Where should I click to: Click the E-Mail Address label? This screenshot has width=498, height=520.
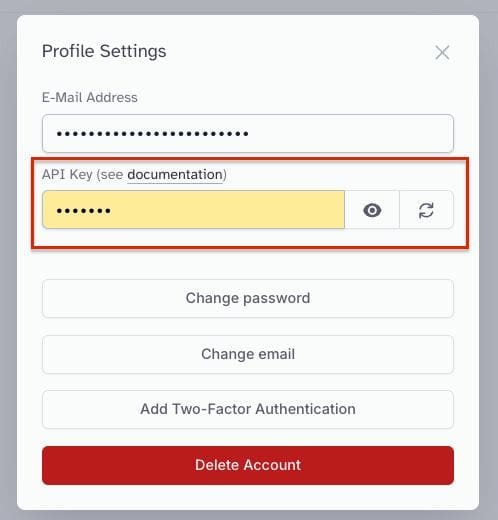click(x=90, y=98)
